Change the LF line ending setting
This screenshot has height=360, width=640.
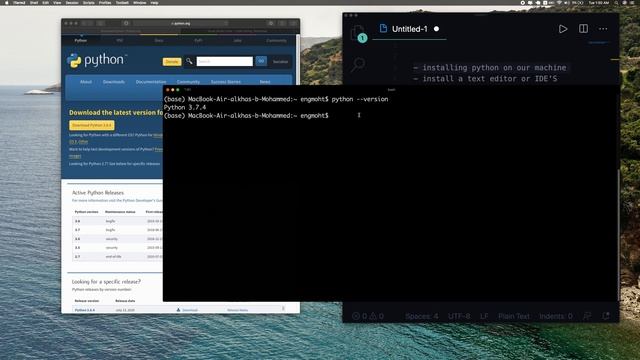[484, 316]
